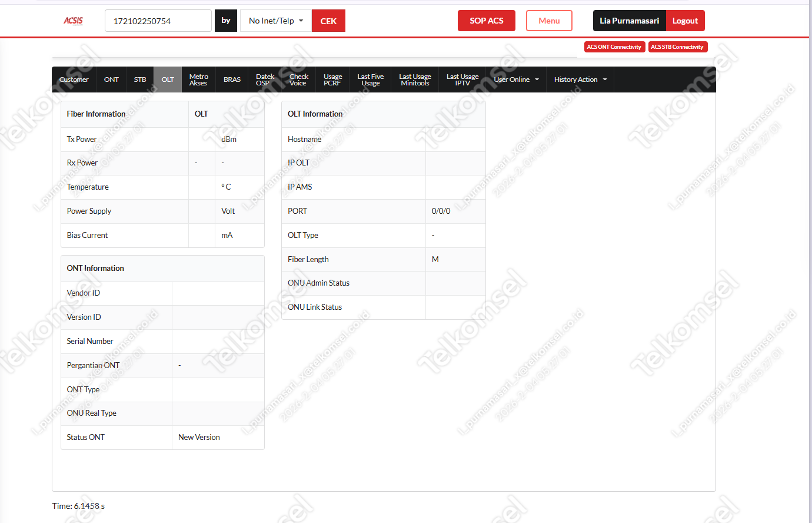Click the Vendor ID label
Viewport: 812px width, 523px height.
(84, 293)
